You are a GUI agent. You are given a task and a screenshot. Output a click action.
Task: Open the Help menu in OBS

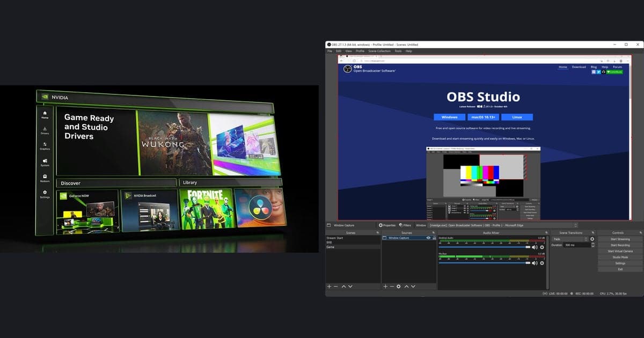408,51
